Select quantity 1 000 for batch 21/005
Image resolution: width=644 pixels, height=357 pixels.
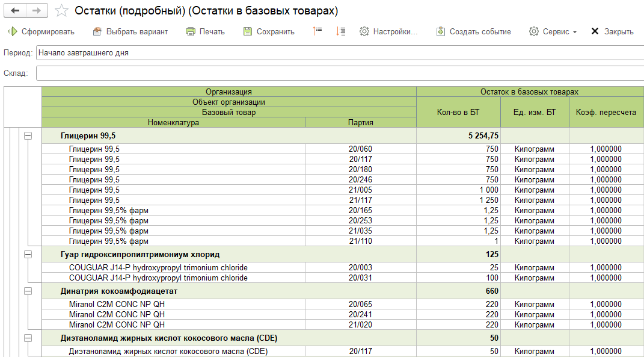pos(458,190)
